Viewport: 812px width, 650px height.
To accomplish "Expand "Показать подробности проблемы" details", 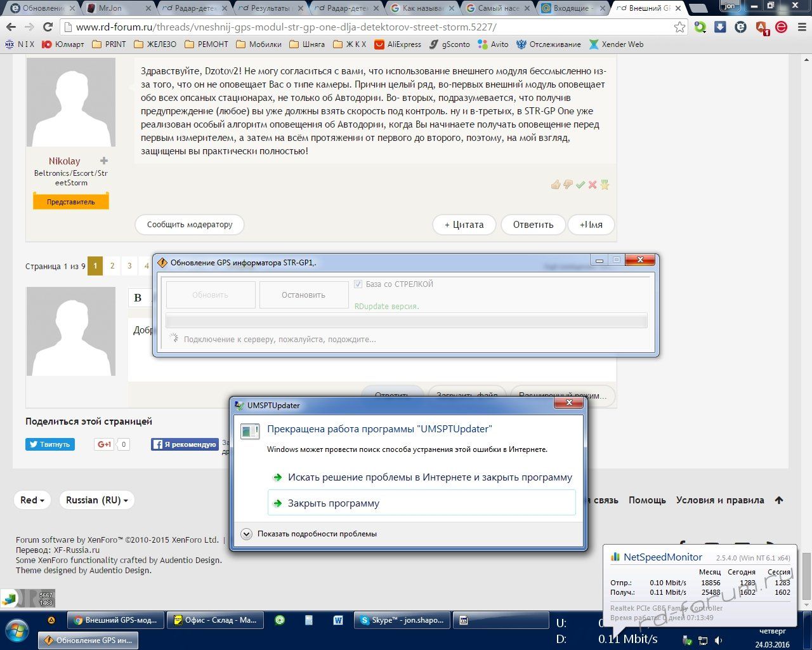I will tap(247, 534).
